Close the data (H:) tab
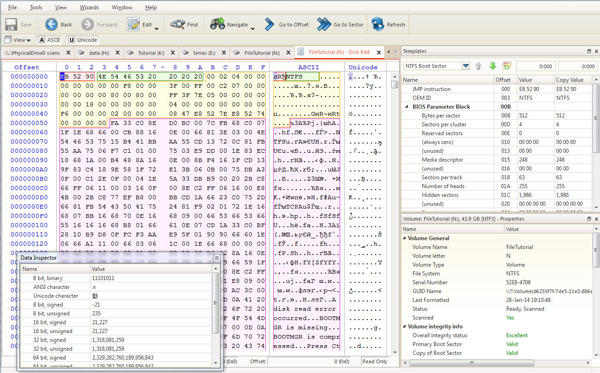 tap(117, 53)
